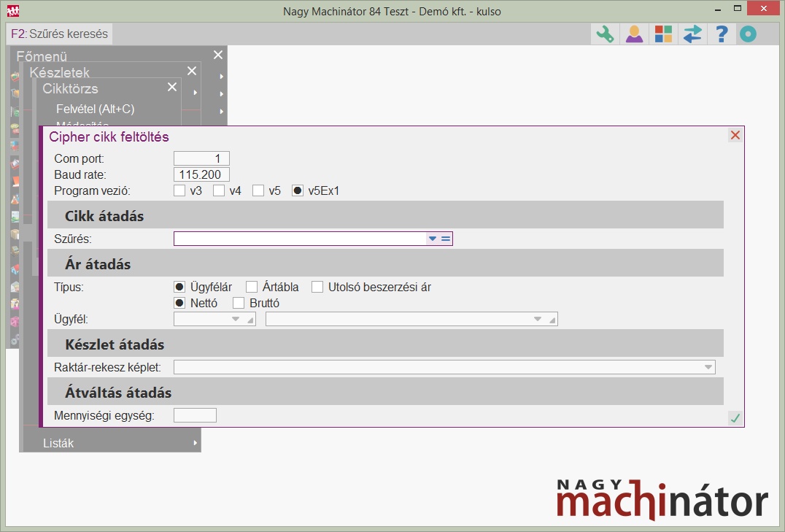785x532 pixels.
Task: Open the Szűrés dropdown arrow
Action: coord(433,239)
